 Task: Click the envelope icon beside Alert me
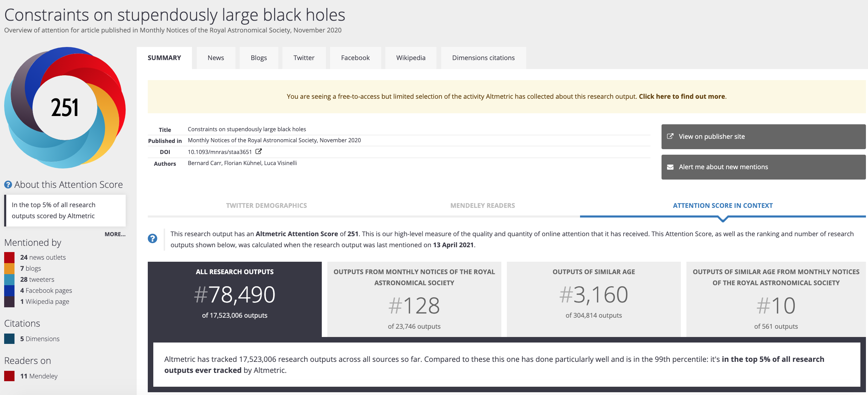[671, 167]
